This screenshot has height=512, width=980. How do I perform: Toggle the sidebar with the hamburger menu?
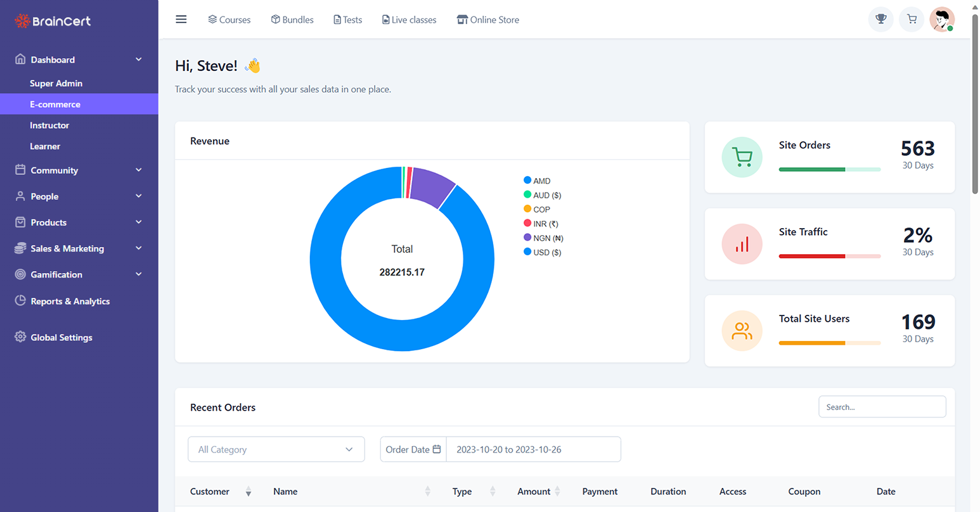[x=181, y=19]
